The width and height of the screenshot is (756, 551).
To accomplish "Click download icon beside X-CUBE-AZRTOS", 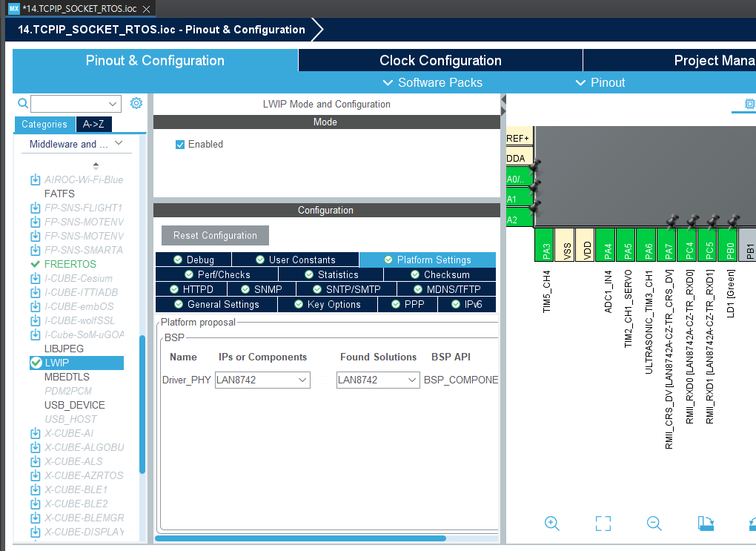I will (x=35, y=475).
